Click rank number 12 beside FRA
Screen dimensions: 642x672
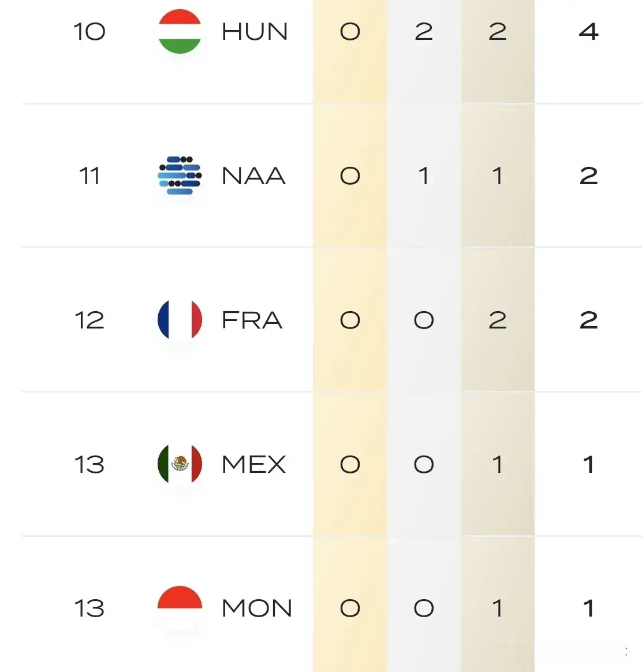pos(89,320)
